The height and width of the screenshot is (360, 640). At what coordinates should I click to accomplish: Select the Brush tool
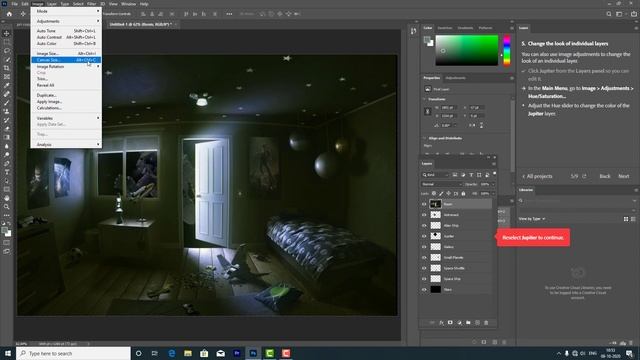point(7,102)
